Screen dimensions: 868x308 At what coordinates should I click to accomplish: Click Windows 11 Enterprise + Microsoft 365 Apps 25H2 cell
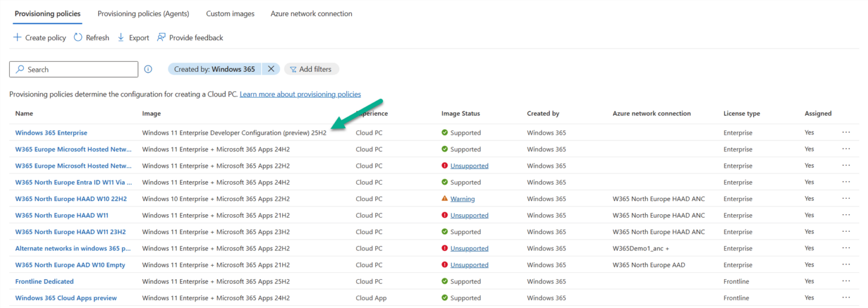216,281
